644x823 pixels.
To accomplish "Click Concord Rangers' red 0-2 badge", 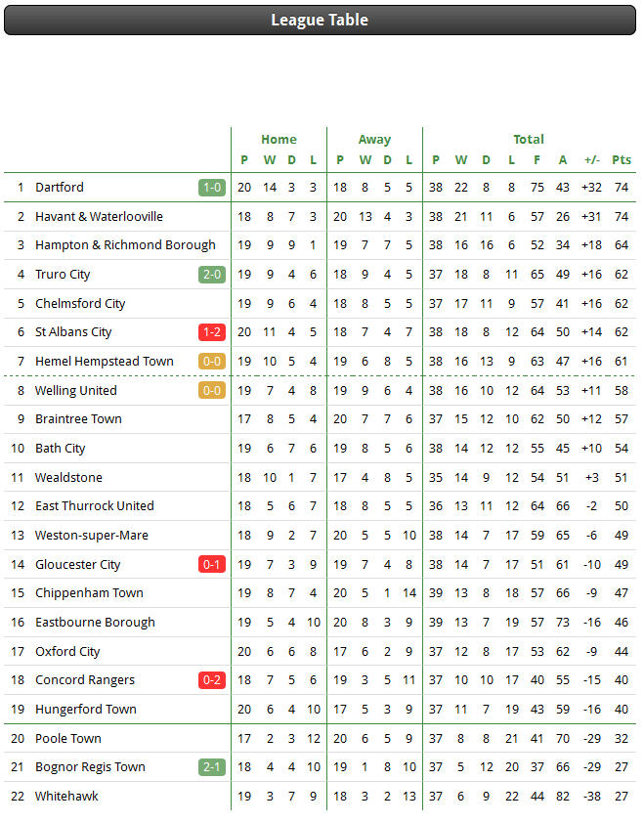I will tap(212, 680).
